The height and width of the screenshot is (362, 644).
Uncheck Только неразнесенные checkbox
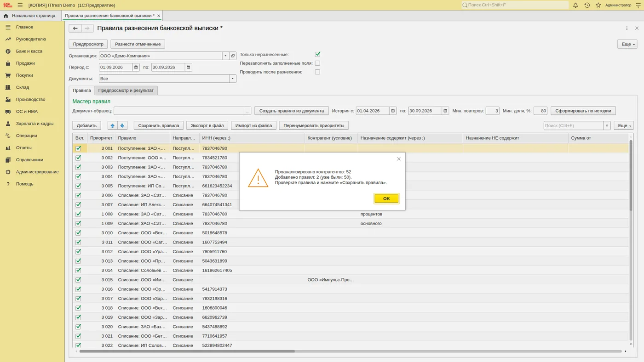[x=317, y=54]
